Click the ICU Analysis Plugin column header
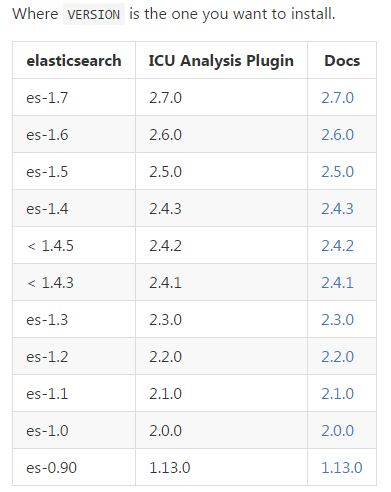 [221, 60]
